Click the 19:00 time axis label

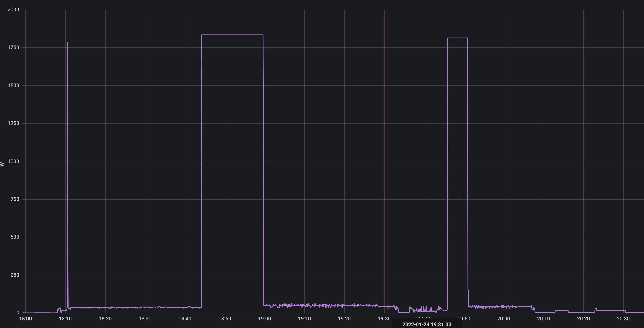[x=265, y=319]
